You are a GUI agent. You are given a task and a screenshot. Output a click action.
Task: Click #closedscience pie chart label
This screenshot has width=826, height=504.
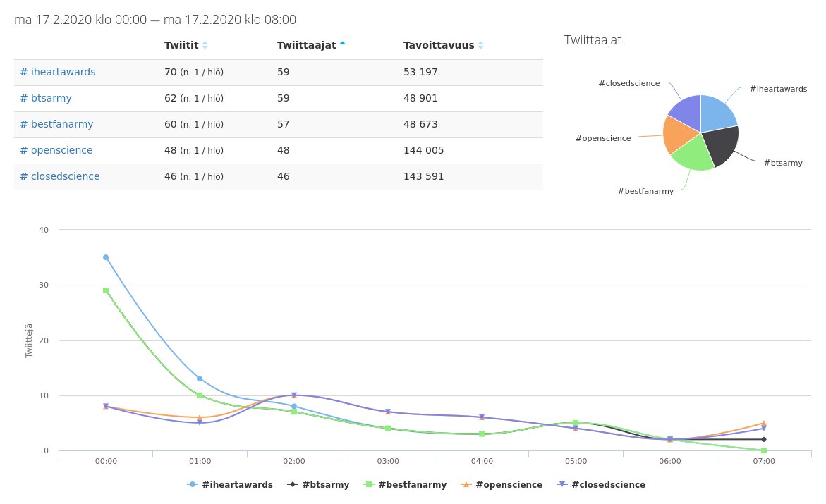point(629,83)
